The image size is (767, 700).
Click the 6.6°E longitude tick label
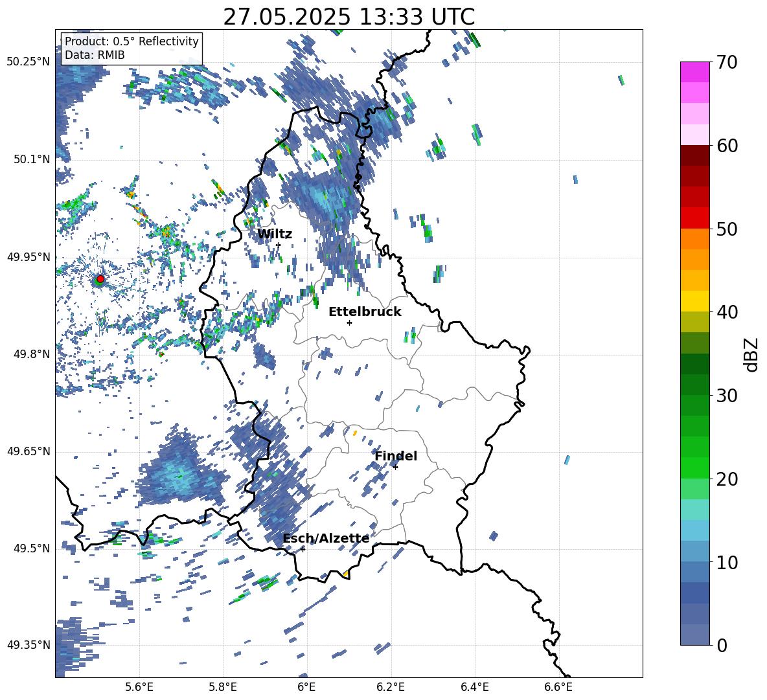coord(558,688)
